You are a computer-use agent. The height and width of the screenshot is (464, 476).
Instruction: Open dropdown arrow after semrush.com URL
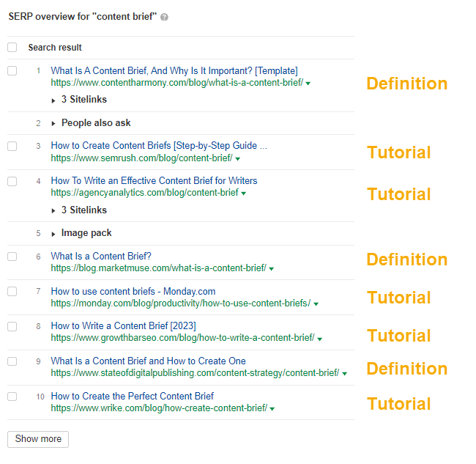point(238,158)
